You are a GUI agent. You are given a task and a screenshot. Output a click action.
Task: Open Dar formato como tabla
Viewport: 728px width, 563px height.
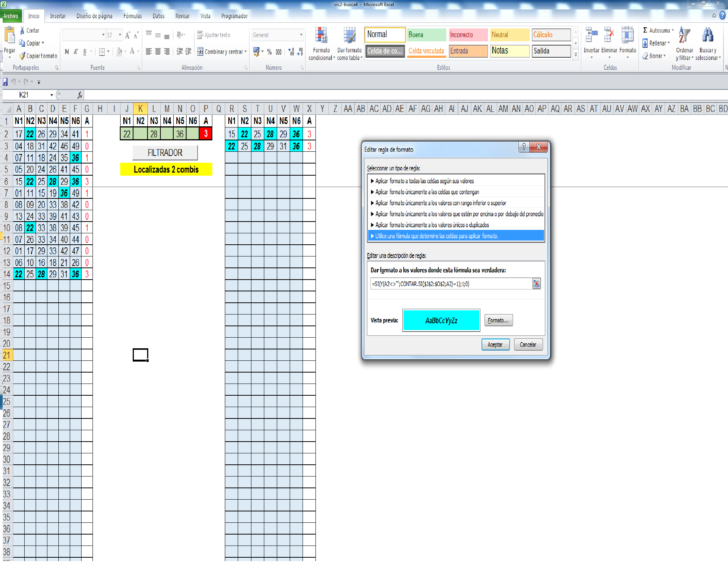click(350, 43)
